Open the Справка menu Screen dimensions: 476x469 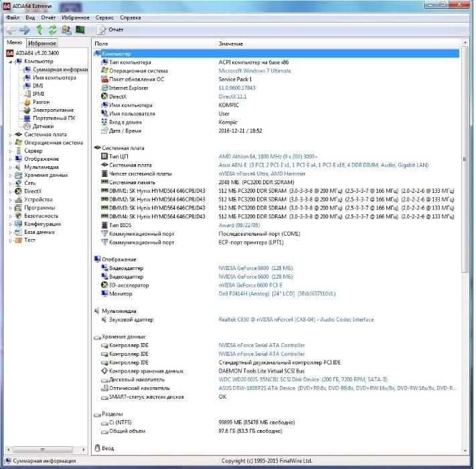point(131,17)
